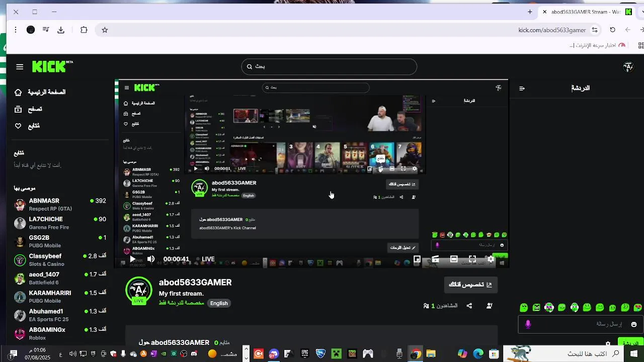644x362 pixels.
Task: Open KARAMHARIRI recommended channel
Action: (60, 297)
